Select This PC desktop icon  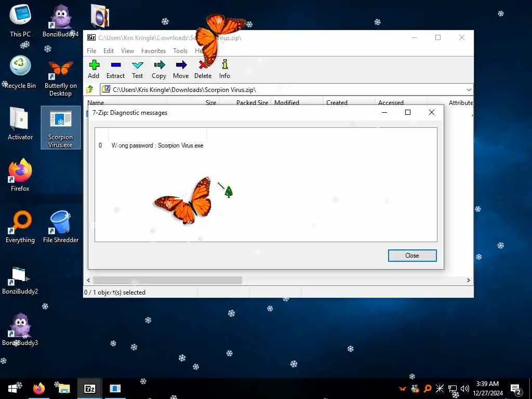[x=20, y=21]
